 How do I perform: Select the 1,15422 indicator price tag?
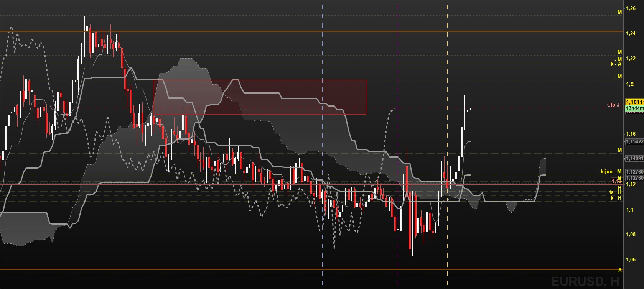634,141
